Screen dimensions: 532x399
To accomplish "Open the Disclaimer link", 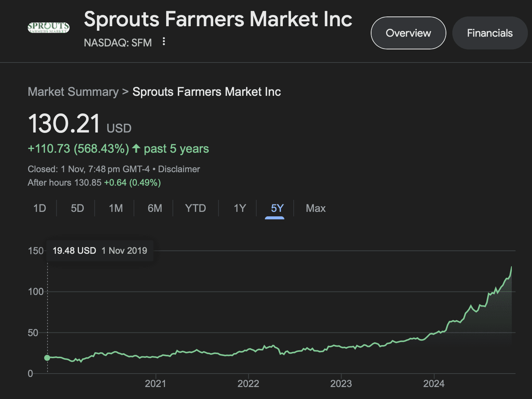I will tap(179, 169).
